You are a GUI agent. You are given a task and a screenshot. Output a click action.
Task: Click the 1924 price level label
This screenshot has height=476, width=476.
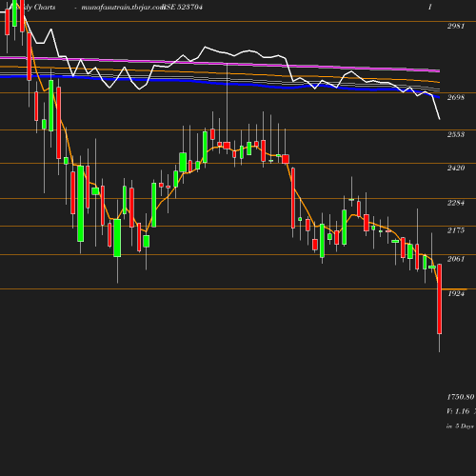(x=456, y=293)
